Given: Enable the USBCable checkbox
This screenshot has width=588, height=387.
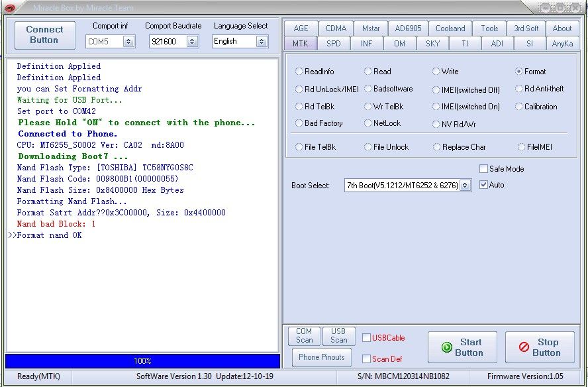Looking at the screenshot, I should 366,338.
